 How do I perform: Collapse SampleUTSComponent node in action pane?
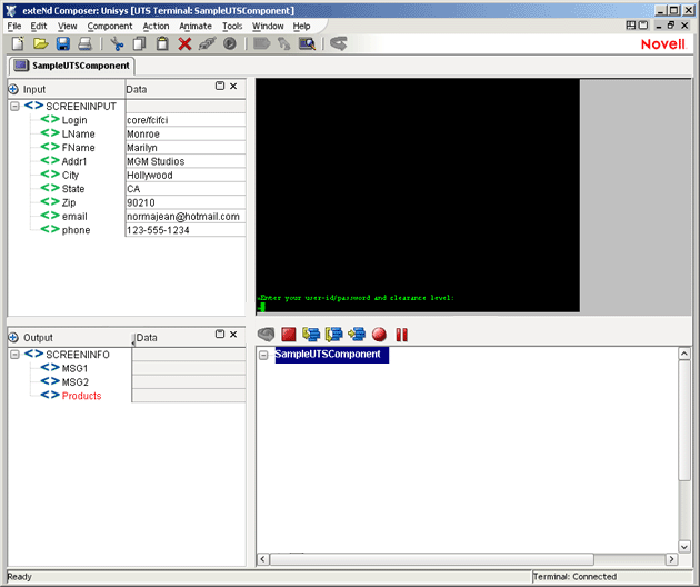[264, 355]
